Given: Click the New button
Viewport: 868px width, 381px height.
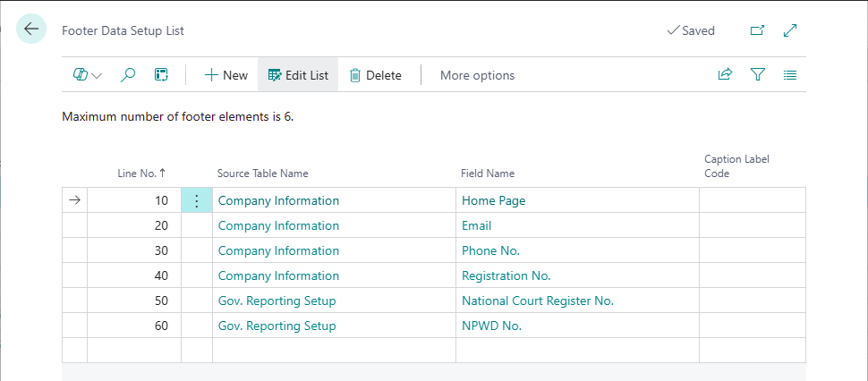Looking at the screenshot, I should [x=226, y=75].
